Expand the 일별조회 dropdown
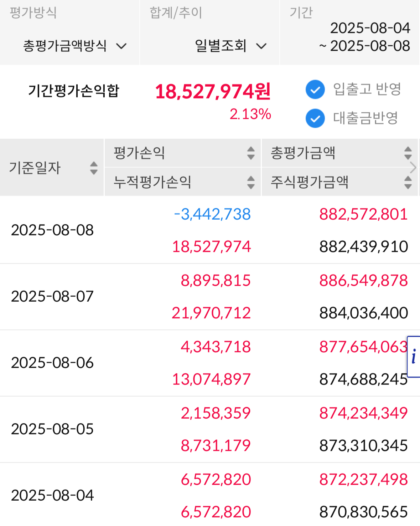This screenshot has width=420, height=526. pyautogui.click(x=231, y=46)
